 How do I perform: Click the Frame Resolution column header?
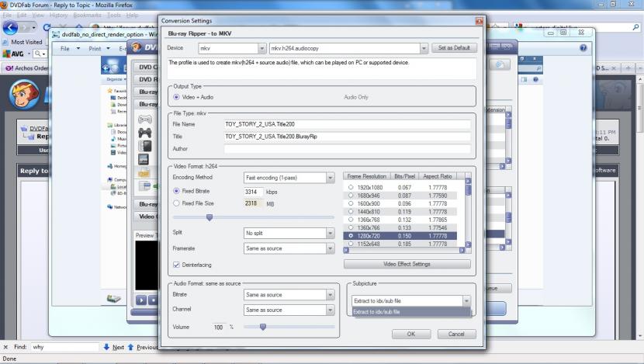pos(367,176)
